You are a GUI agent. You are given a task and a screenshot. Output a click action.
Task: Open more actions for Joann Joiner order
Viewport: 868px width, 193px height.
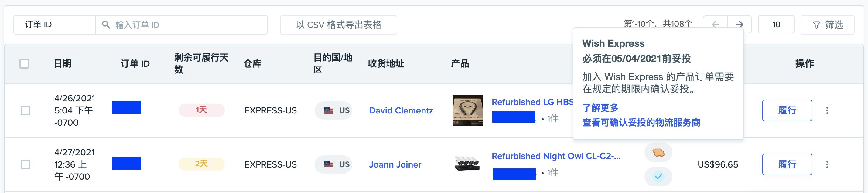(x=827, y=164)
